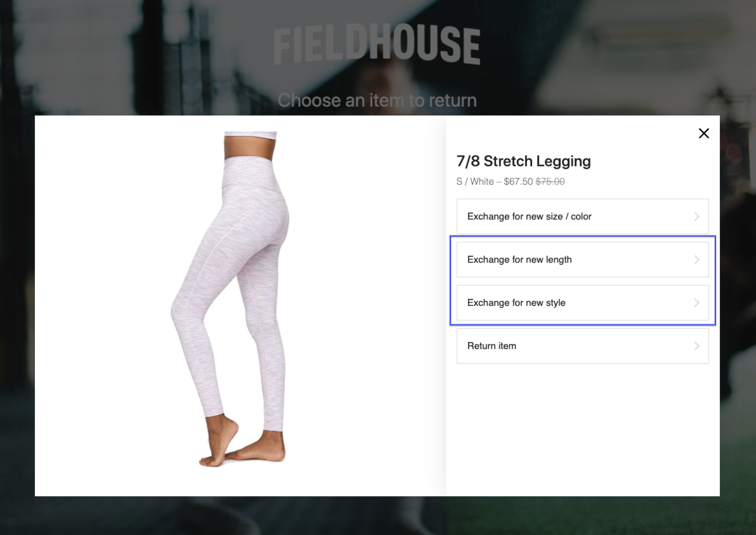756x535 pixels.
Task: Click the chevron on the new style row
Action: tap(696, 303)
